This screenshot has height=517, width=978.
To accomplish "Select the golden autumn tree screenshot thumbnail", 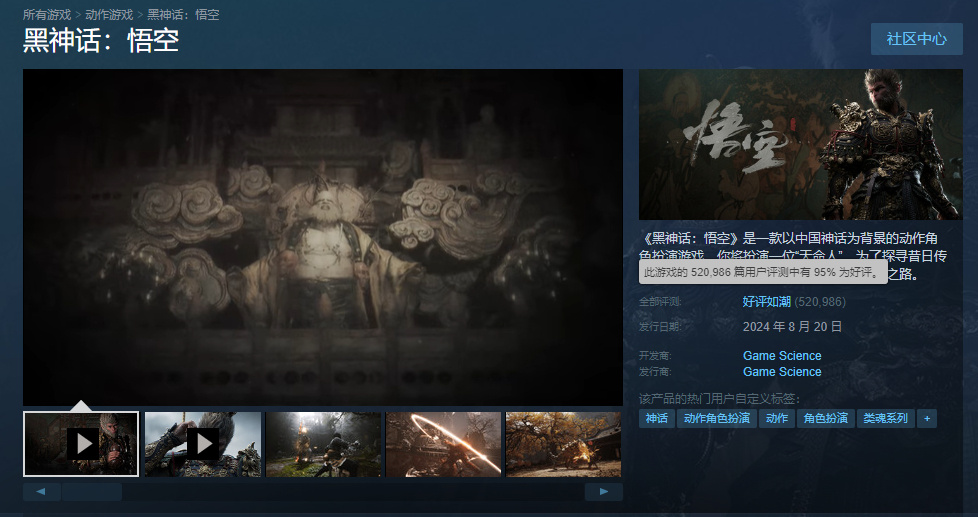I will tap(563, 444).
